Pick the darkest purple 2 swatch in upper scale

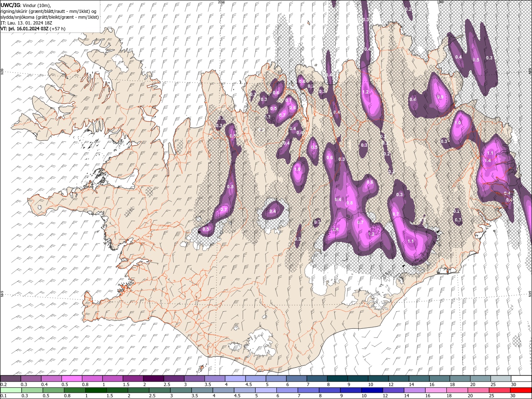[153, 378]
